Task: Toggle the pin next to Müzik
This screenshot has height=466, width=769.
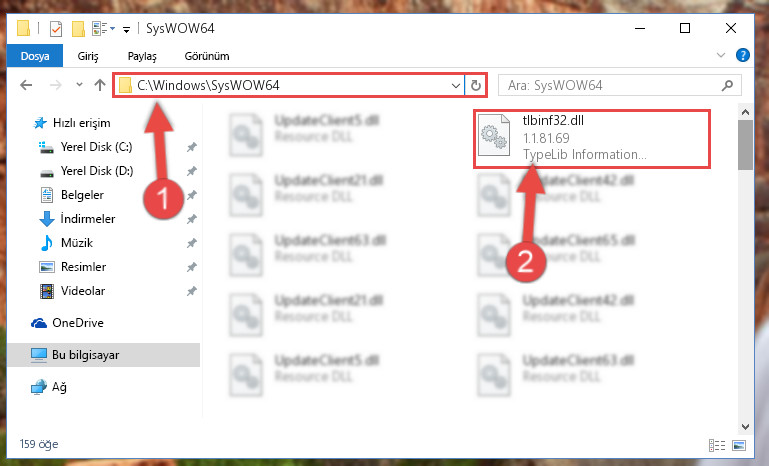Action: (x=192, y=243)
